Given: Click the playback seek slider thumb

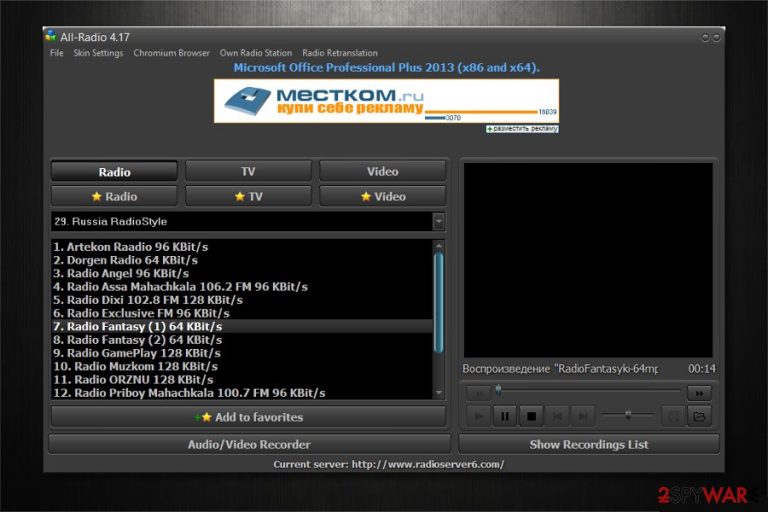Looking at the screenshot, I should pos(498,390).
